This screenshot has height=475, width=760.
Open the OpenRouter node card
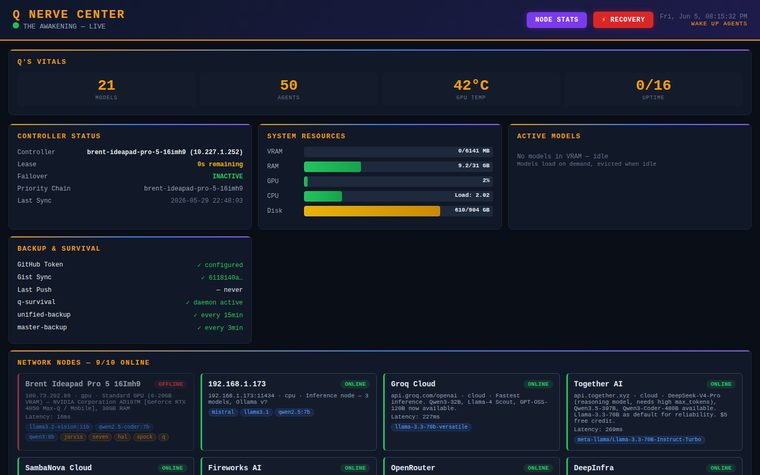coord(471,466)
